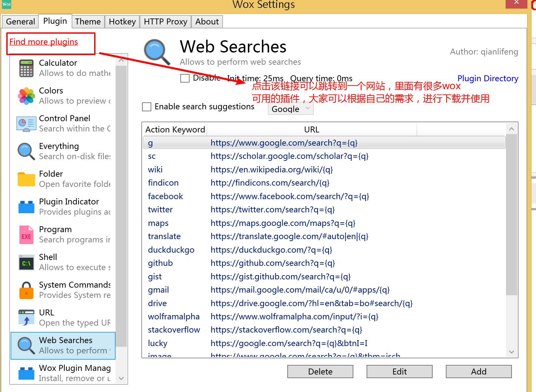The image size is (536, 392).
Task: Click the Program plugin EXE icon
Action: click(x=26, y=235)
